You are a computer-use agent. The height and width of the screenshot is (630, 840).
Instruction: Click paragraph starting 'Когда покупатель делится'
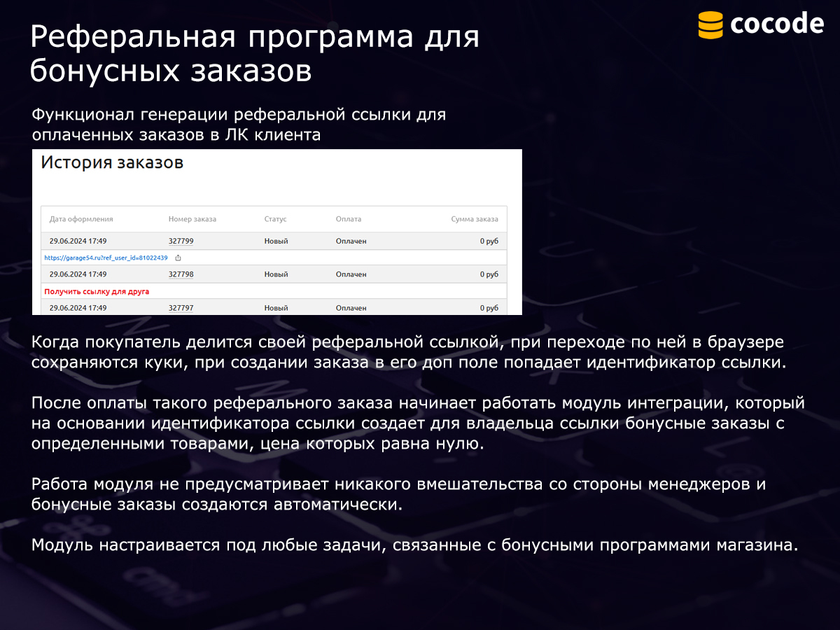(x=409, y=353)
